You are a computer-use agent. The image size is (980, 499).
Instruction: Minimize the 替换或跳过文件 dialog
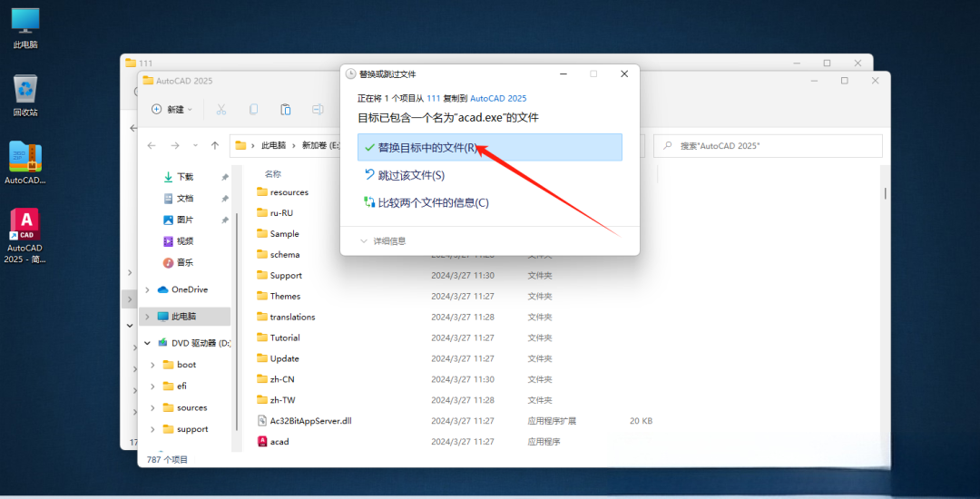pyautogui.click(x=564, y=73)
